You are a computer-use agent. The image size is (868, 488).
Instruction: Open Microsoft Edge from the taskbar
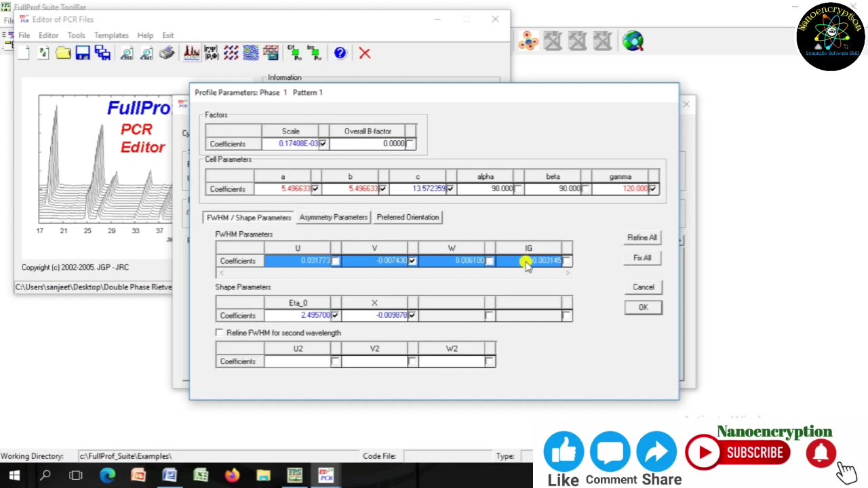[107, 476]
